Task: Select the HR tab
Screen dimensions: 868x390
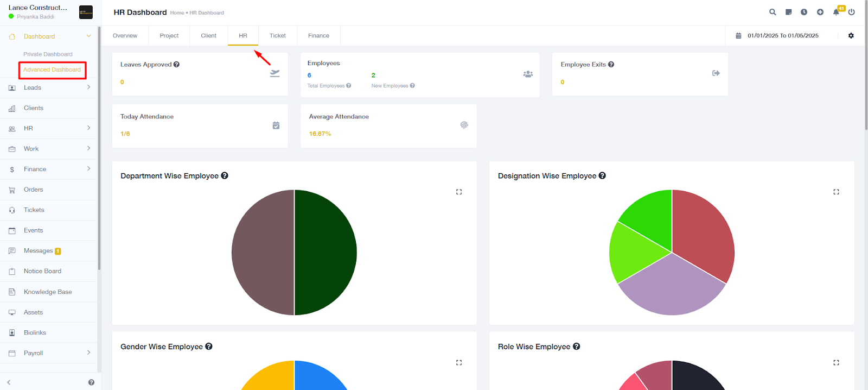Action: (243, 36)
